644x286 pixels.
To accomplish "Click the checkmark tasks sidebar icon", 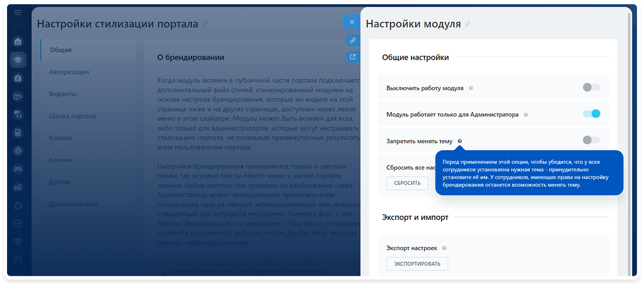I will 18,224.
